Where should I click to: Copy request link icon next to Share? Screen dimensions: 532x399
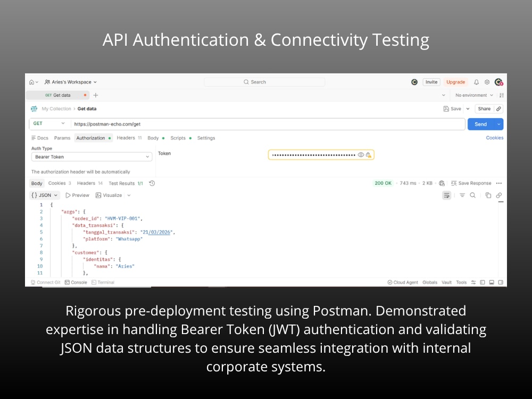[x=498, y=109]
